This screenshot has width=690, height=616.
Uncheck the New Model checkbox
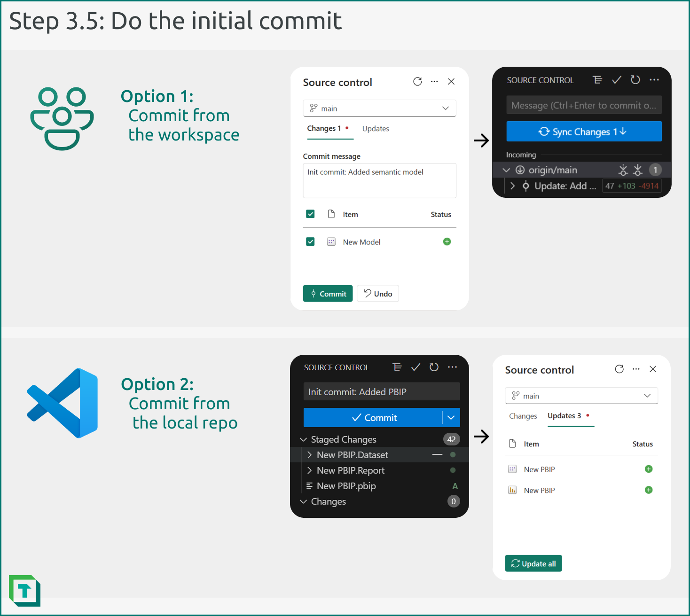click(x=310, y=242)
